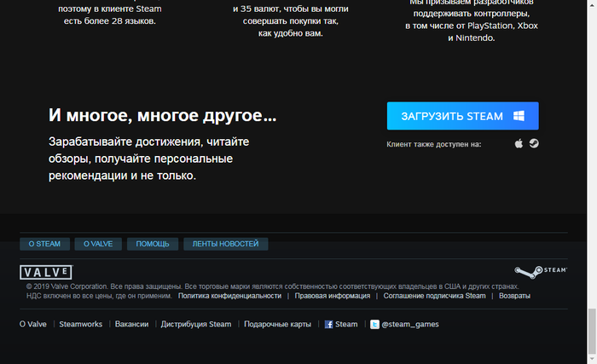Screen dimensions: 597x364
Task: Follow the Дистрибуция Steam link
Action: [x=196, y=324]
